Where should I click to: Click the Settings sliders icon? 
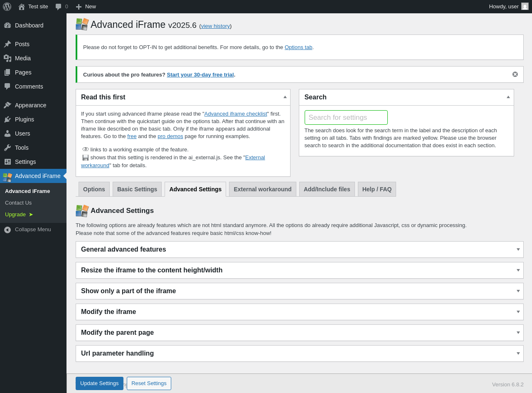(7, 162)
